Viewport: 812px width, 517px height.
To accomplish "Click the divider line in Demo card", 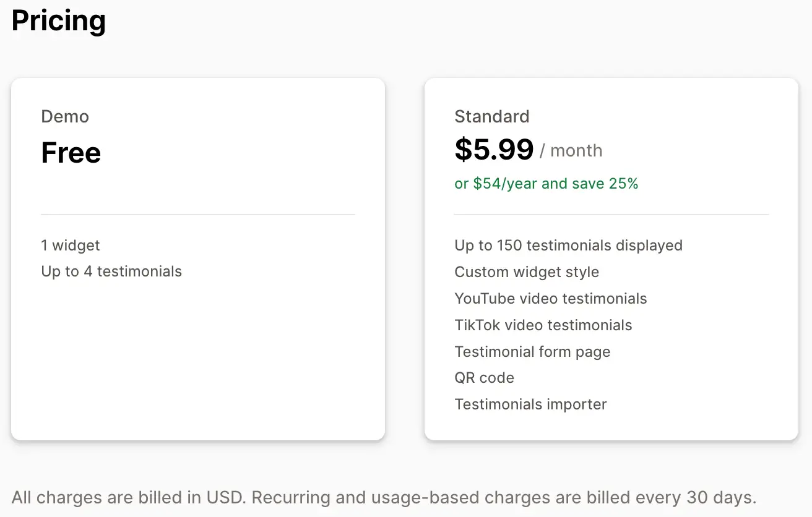I will pos(198,215).
